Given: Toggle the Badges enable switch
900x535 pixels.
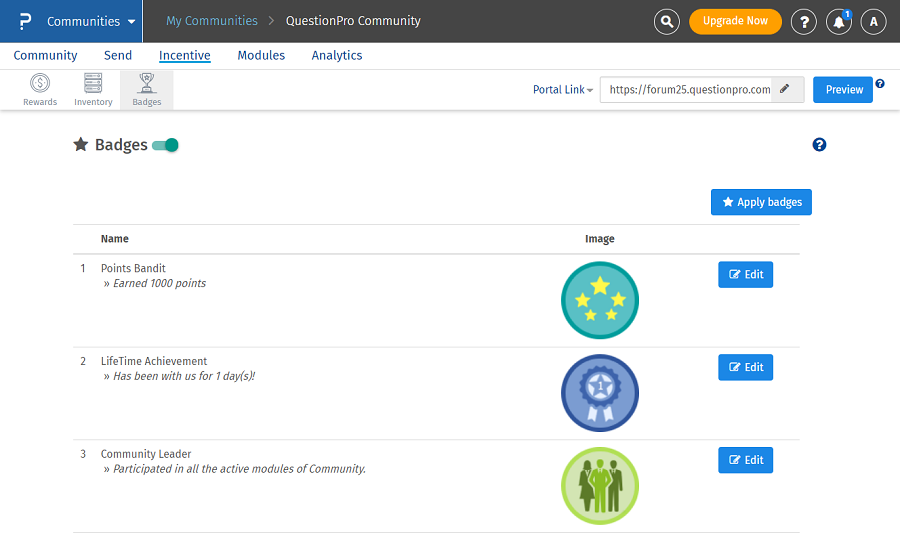Looking at the screenshot, I should click(166, 145).
